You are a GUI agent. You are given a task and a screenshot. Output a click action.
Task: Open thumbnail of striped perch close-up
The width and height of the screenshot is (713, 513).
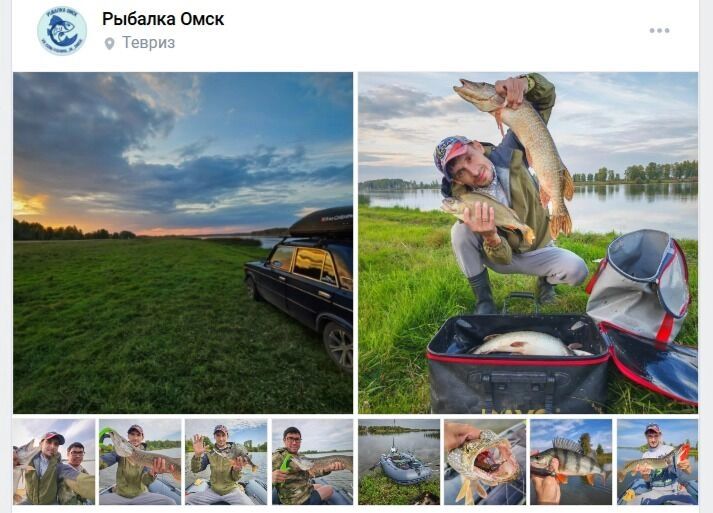pyautogui.click(x=571, y=462)
